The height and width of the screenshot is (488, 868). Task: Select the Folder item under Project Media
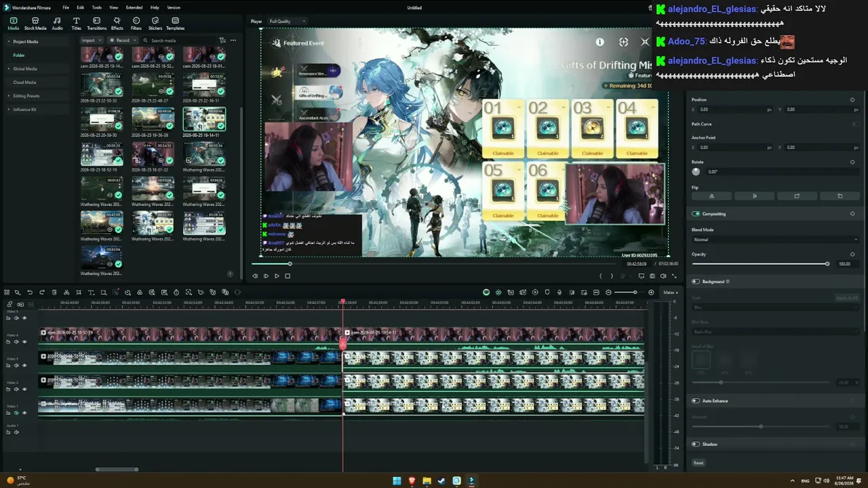pos(19,55)
